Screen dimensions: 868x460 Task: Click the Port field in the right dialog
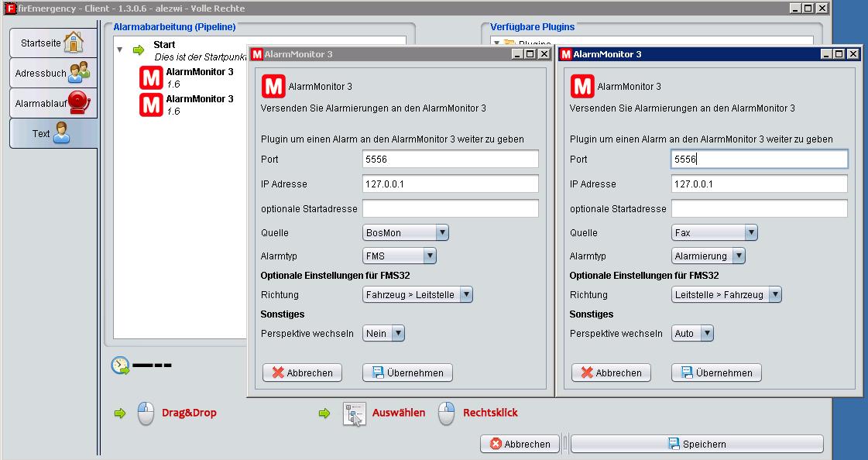760,159
